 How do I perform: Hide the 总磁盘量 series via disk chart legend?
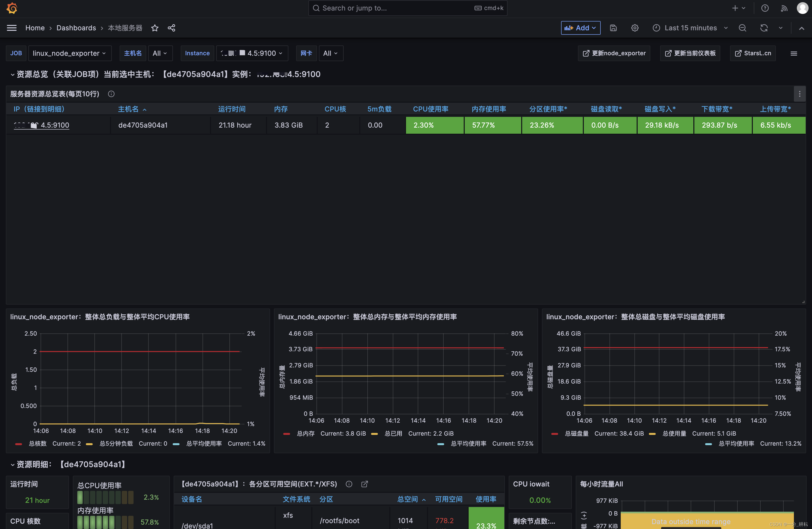[576, 433]
